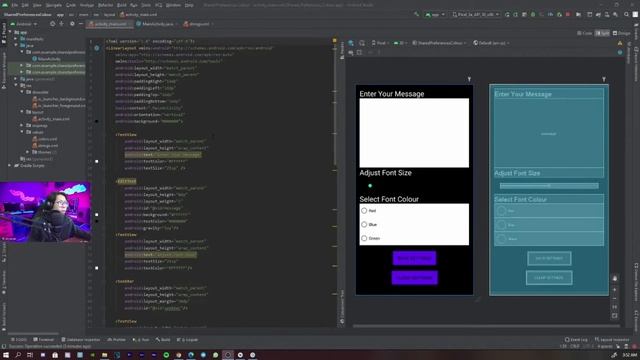640x360 pixels.
Task: Click the view options icon below design toolbar
Action: point(351,52)
